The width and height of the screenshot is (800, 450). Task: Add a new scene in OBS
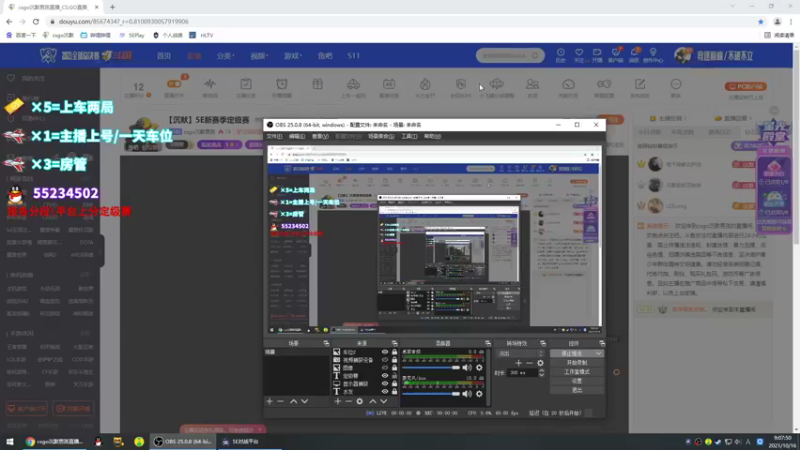(269, 402)
